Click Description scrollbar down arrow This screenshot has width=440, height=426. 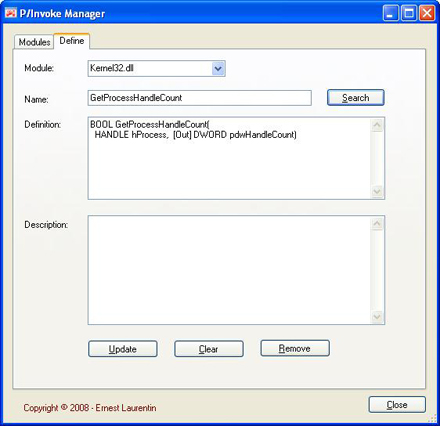(x=377, y=317)
